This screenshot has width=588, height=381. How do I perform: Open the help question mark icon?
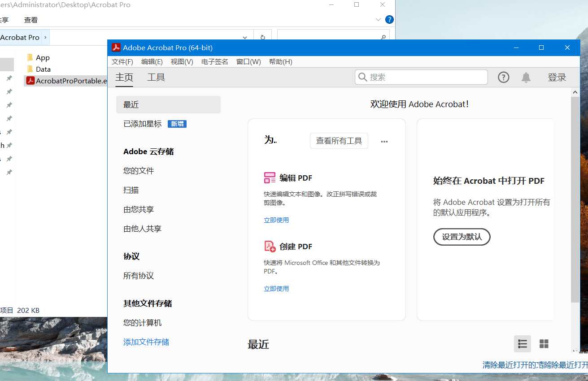[503, 77]
